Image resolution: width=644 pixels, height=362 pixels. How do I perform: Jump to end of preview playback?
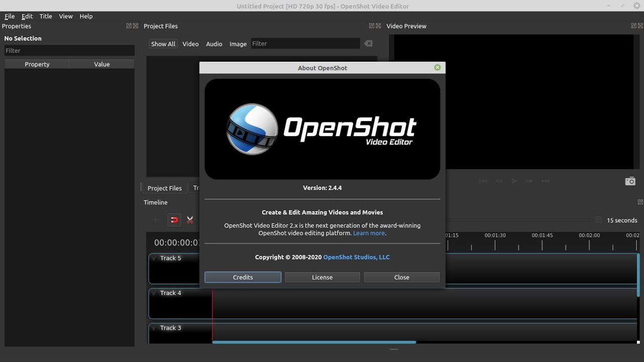(545, 181)
